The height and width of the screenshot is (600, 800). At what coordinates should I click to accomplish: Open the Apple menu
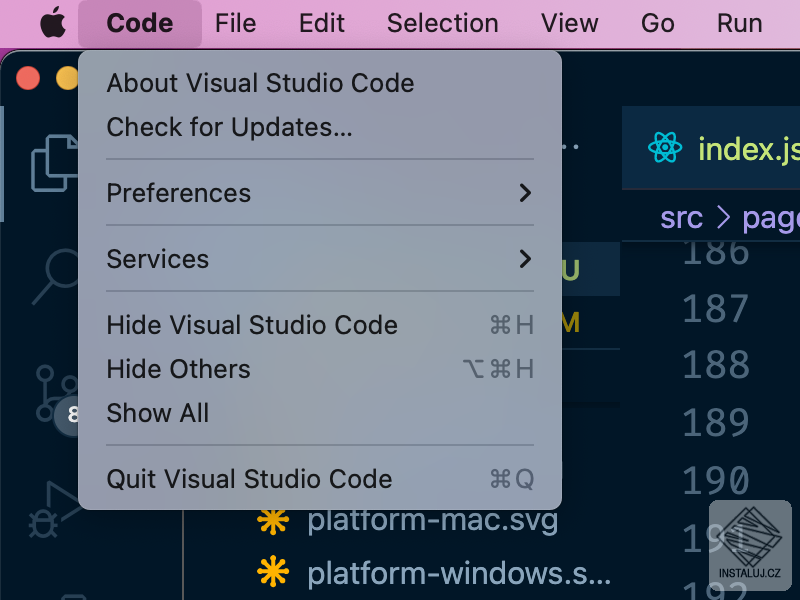click(53, 23)
